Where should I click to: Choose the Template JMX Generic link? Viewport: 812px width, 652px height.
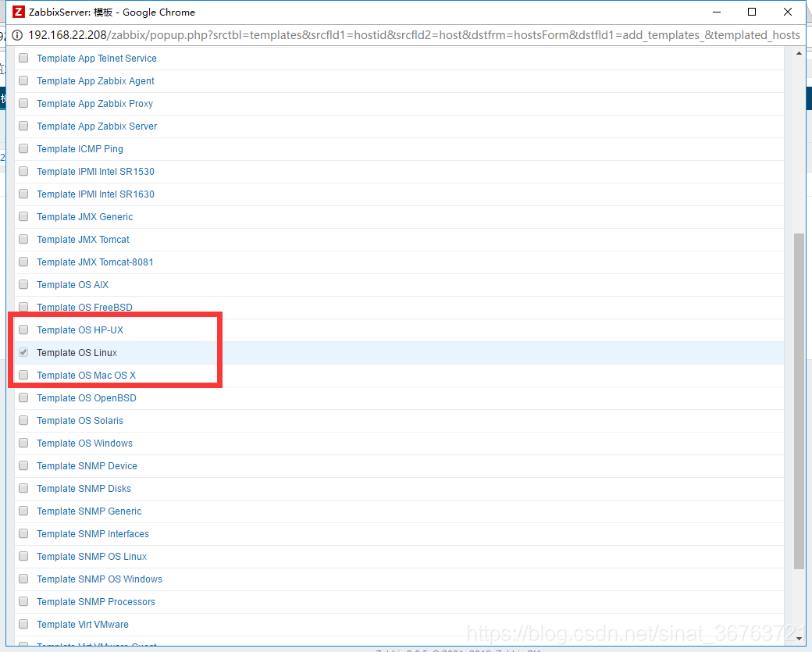tap(85, 217)
